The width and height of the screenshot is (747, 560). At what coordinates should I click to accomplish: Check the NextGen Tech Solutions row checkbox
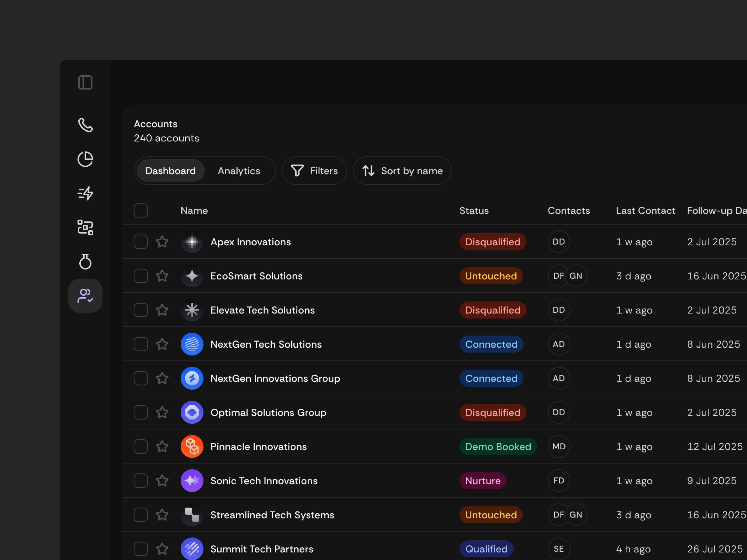click(141, 344)
